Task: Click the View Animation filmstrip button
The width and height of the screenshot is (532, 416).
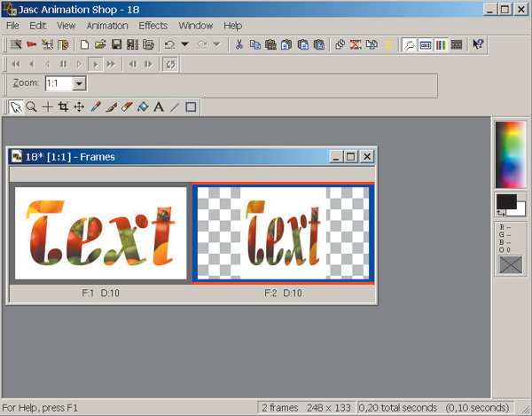Action: pyautogui.click(x=457, y=44)
